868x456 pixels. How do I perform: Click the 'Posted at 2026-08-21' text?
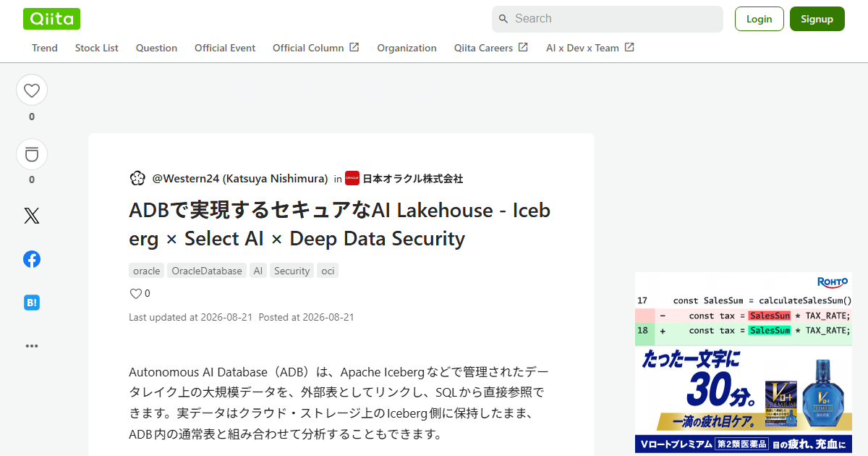pos(307,317)
